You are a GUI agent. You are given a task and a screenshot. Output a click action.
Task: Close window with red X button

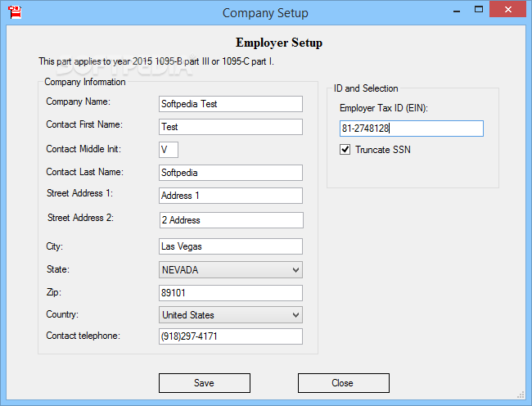pyautogui.click(x=508, y=10)
